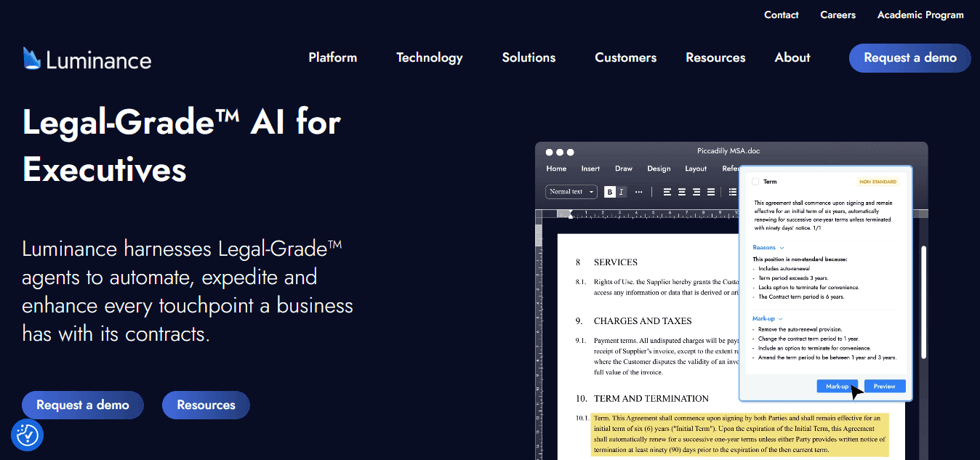Click the highlighted Term clause 10.1 paragraph
The width and height of the screenshot is (980, 460).
pyautogui.click(x=740, y=435)
